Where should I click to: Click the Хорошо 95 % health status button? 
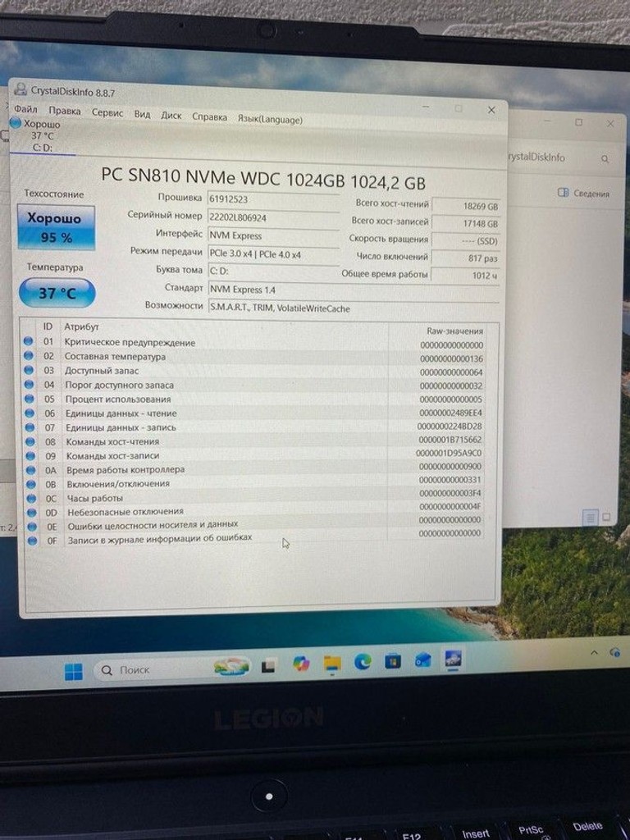pos(56,227)
